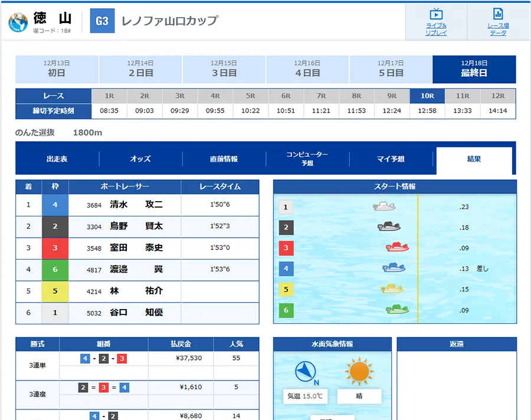Select the 直前情報 tab
531x420 pixels.
(224, 159)
